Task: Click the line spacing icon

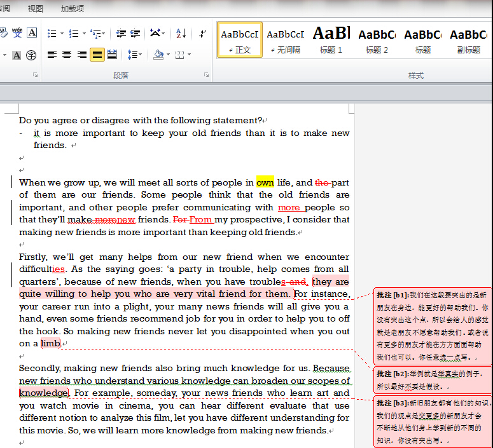Action: click(x=132, y=55)
